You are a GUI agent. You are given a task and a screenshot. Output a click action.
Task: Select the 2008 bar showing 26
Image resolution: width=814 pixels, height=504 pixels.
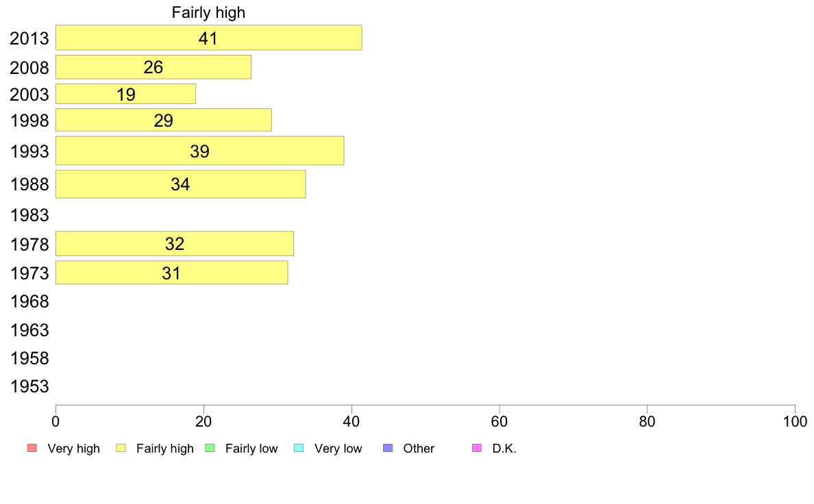click(153, 67)
